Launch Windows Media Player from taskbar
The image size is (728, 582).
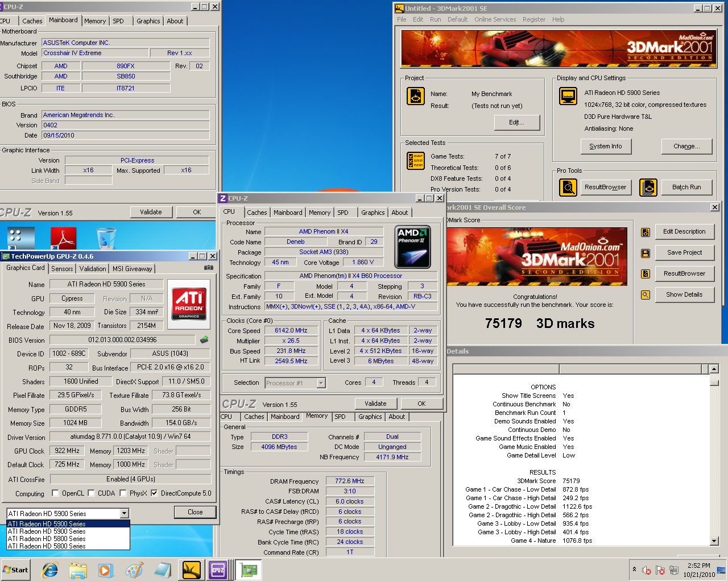106,570
